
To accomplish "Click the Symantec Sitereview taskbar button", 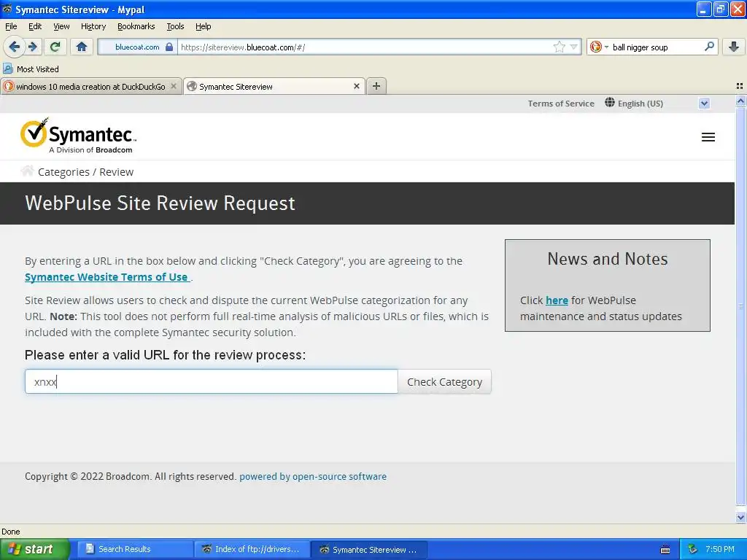I will (x=369, y=549).
